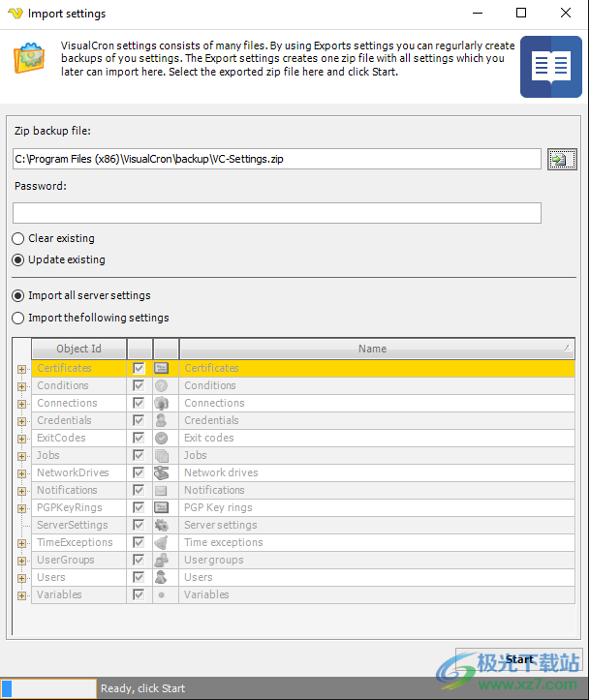590x700 pixels.
Task: Click the Conditions row icon
Action: click(161, 385)
